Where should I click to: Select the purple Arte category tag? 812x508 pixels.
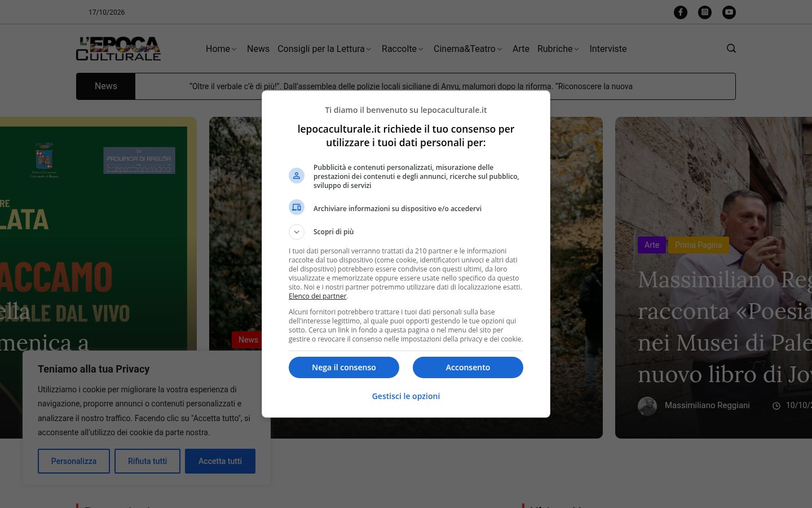(652, 245)
